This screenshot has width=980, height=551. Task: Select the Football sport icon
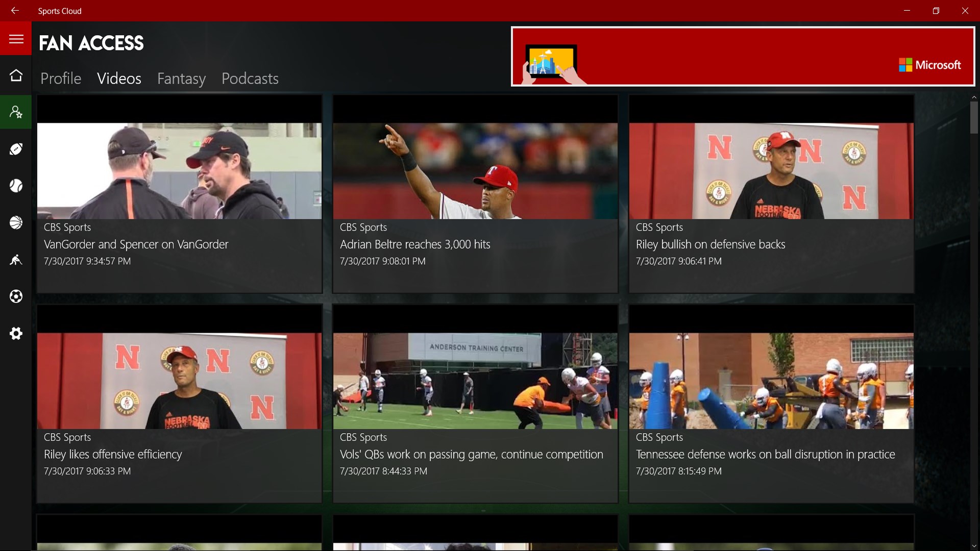pos(16,149)
